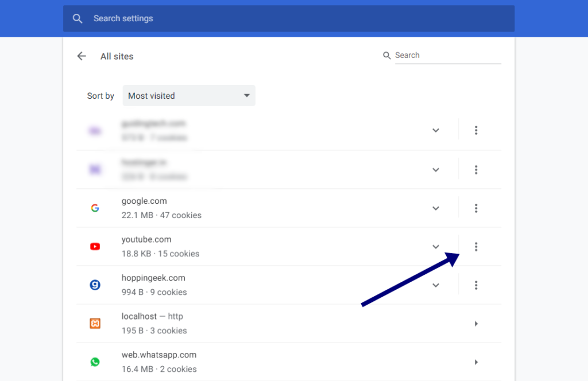Image resolution: width=588 pixels, height=381 pixels.
Task: Click the All sites heading link
Action: pos(117,56)
